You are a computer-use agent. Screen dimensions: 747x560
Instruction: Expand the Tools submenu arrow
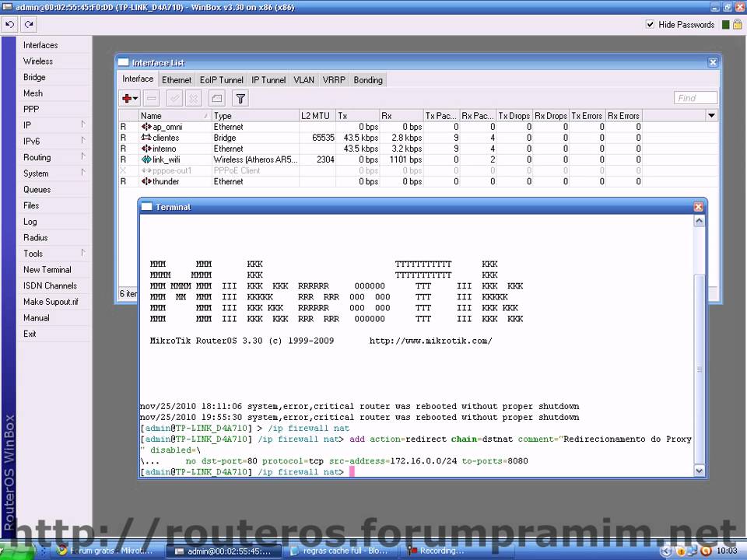point(83,253)
